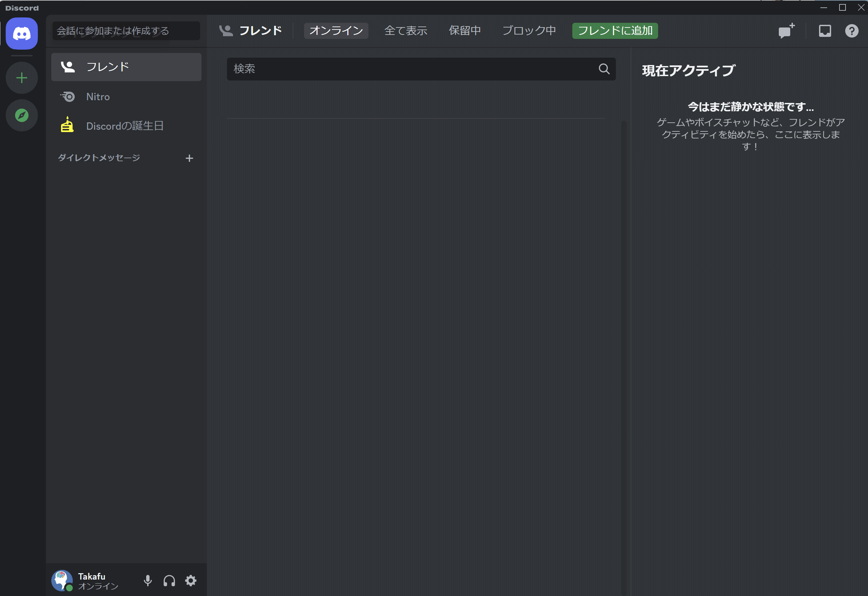Switch to the オンライン tab
Viewport: 868px width, 596px height.
(336, 31)
